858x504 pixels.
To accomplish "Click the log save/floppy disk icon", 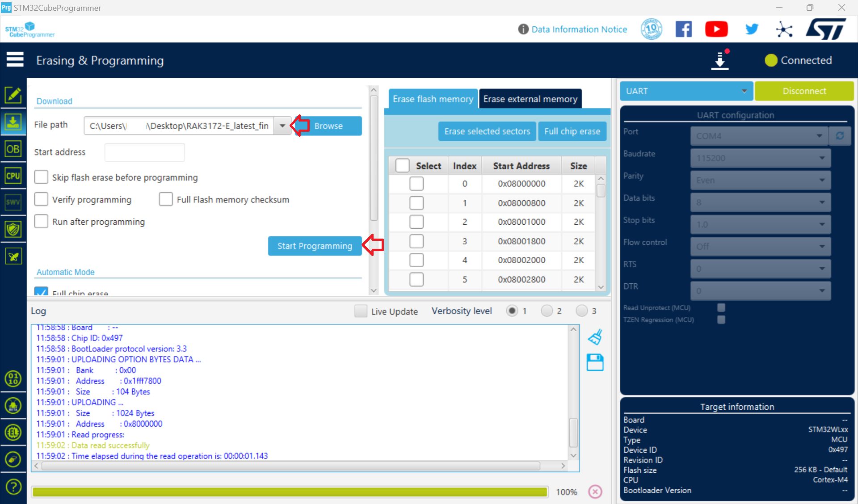I will click(x=594, y=361).
